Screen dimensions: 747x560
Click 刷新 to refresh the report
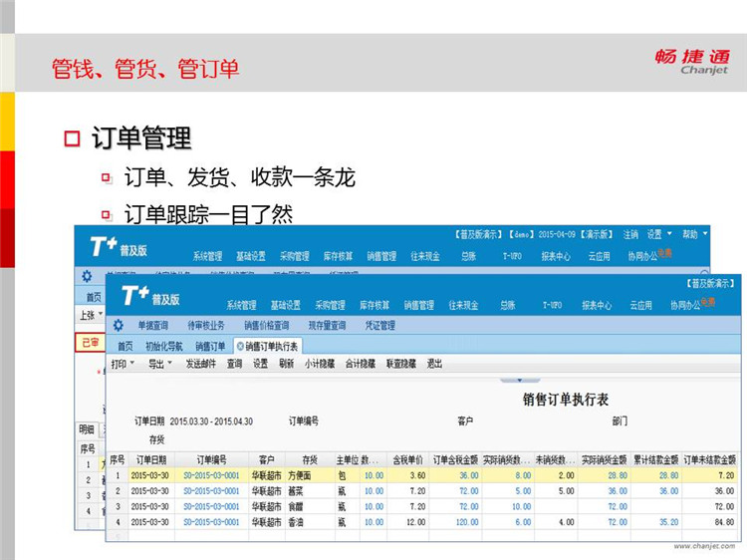click(x=286, y=364)
